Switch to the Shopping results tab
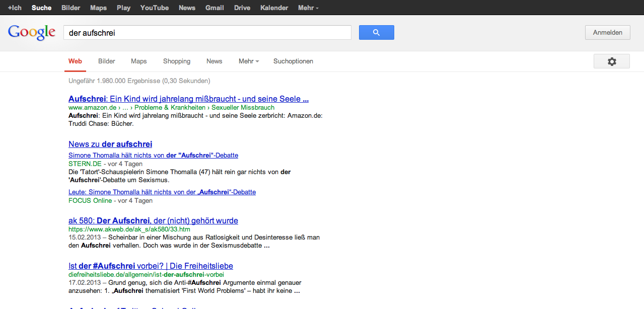The height and width of the screenshot is (309, 644). coord(176,61)
